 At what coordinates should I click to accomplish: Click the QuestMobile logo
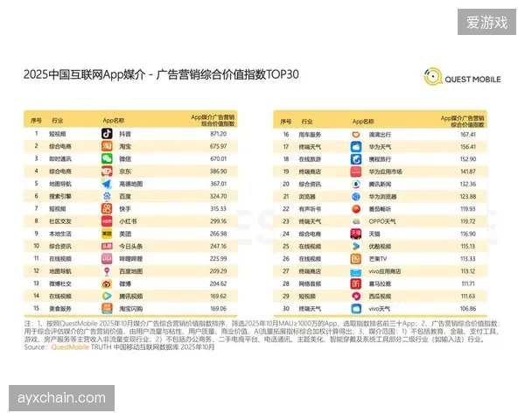[462, 77]
